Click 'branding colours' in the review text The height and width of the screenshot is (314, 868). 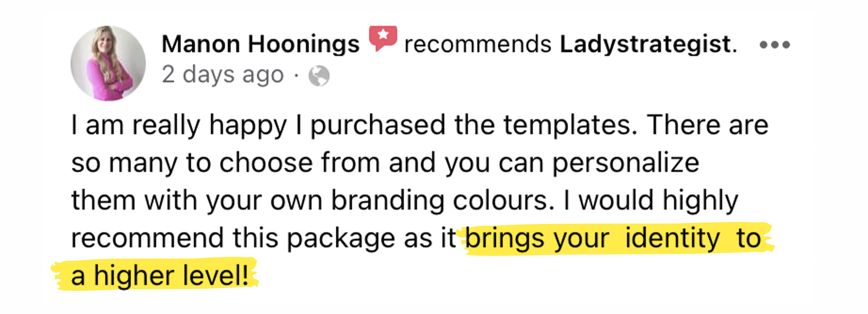[x=442, y=200]
